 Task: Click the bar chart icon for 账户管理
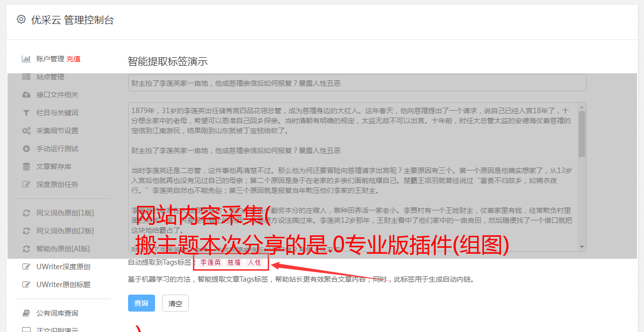26,59
